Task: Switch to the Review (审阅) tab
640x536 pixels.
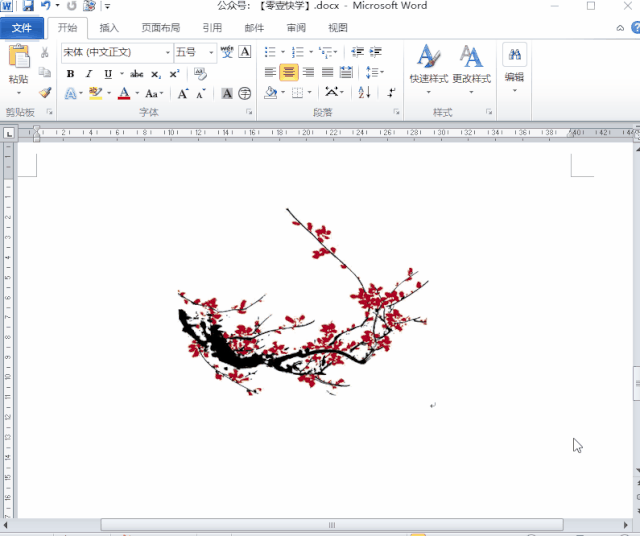Action: coord(296,28)
